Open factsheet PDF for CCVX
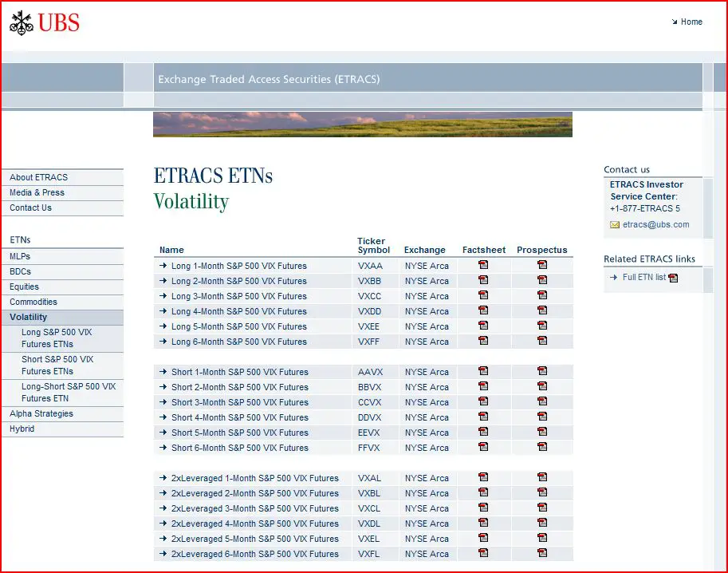728x573 pixels. tap(483, 401)
